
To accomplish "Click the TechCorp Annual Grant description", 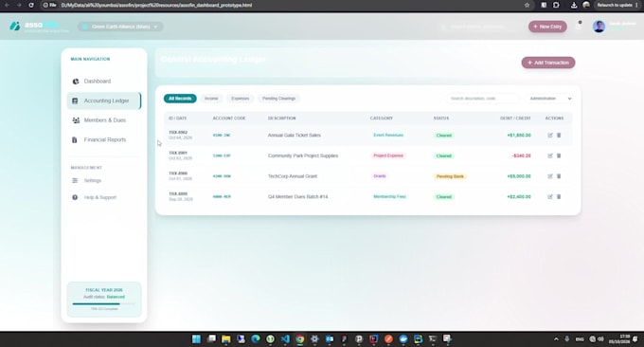I will 293,176.
